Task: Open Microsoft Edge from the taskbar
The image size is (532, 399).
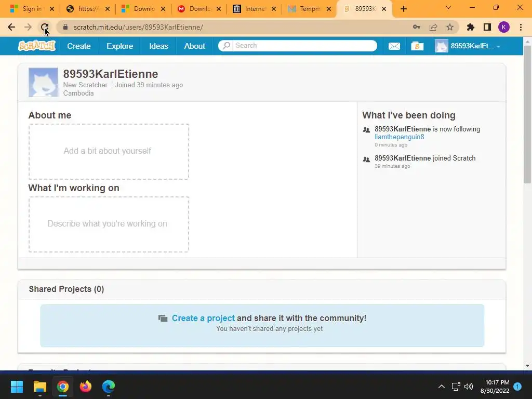Action: [x=109, y=387]
